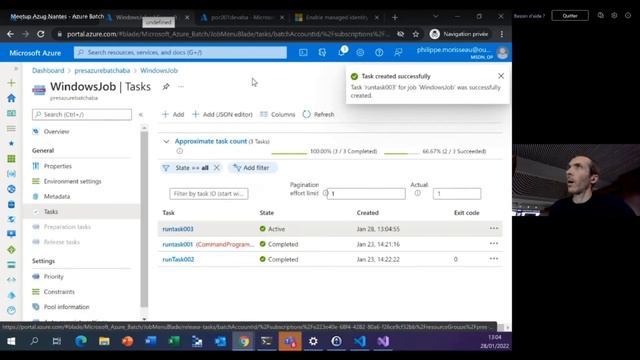This screenshot has height=360, width=640.
Task: Remove the State == all filter
Action: tap(217, 167)
